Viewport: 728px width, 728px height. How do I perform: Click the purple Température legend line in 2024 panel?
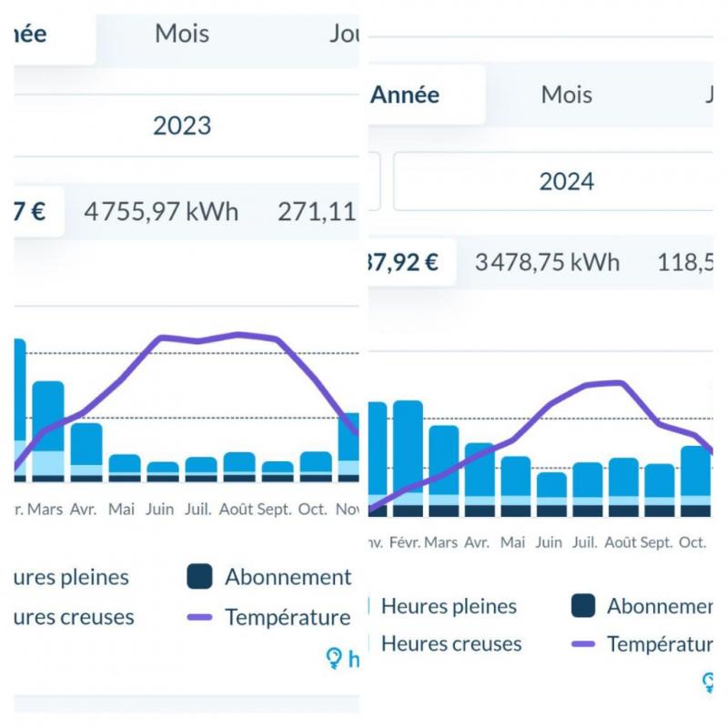click(583, 644)
